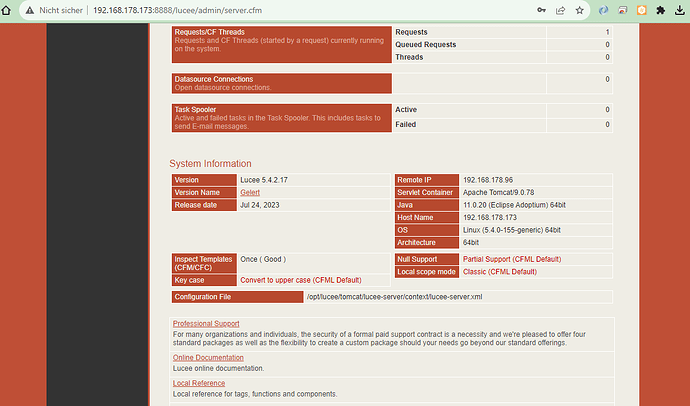The height and width of the screenshot is (406, 690).
Task: Click the Version Name label cell
Action: [204, 192]
